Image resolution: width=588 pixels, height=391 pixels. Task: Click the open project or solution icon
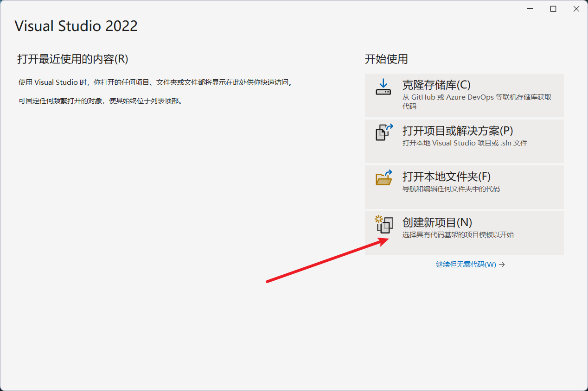[384, 132]
